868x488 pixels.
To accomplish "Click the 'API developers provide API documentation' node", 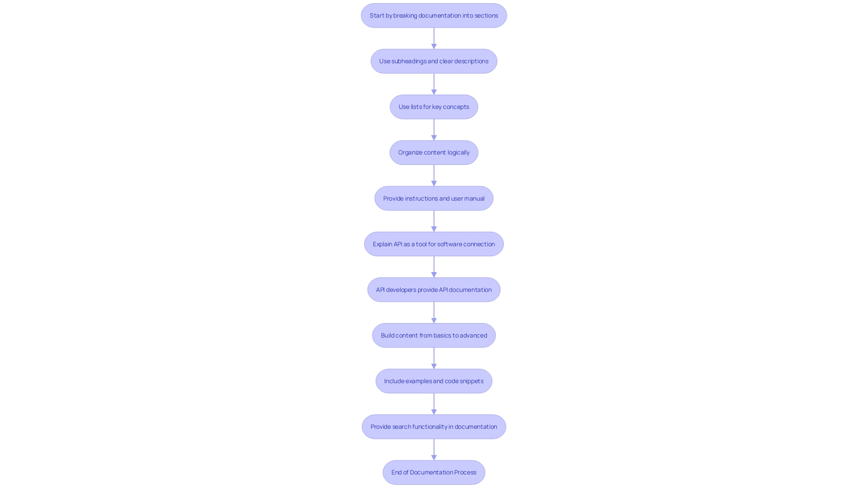I will coord(434,290).
